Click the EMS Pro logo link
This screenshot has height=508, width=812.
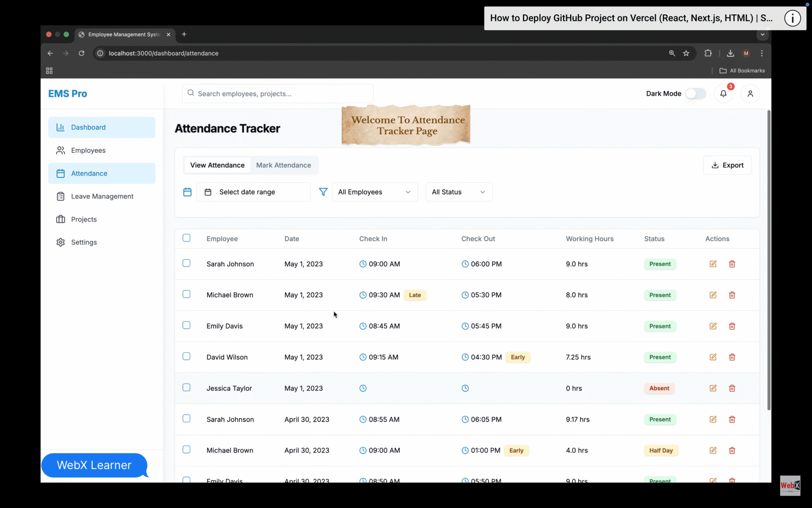[x=67, y=93]
